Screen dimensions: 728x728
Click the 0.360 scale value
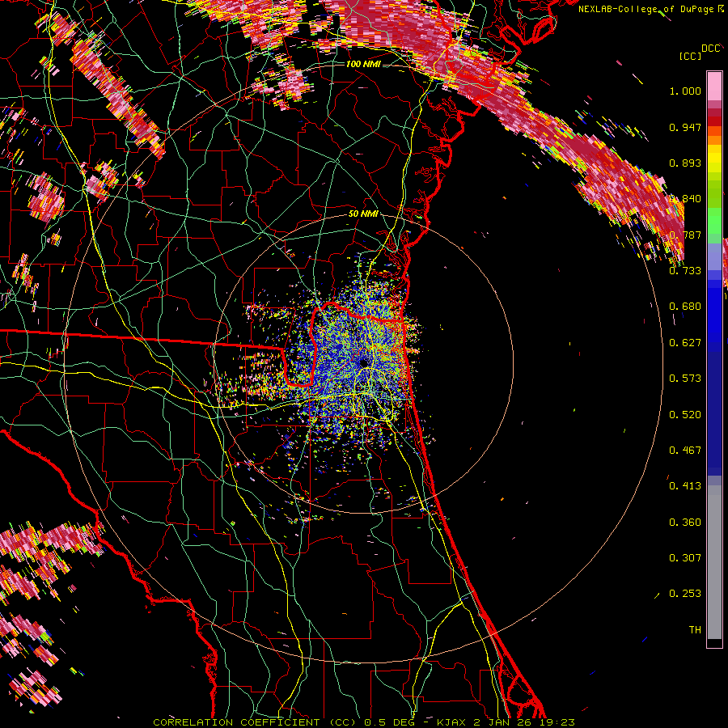(x=685, y=523)
